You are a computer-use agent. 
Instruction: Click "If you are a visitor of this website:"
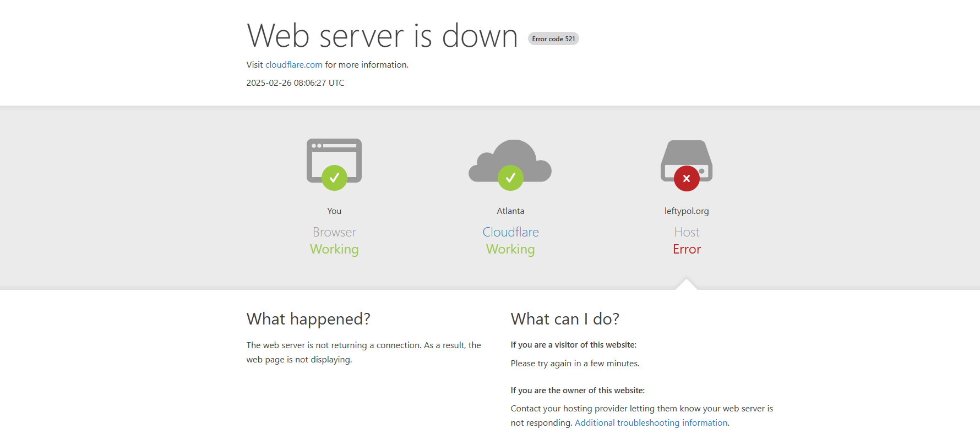[x=573, y=345]
